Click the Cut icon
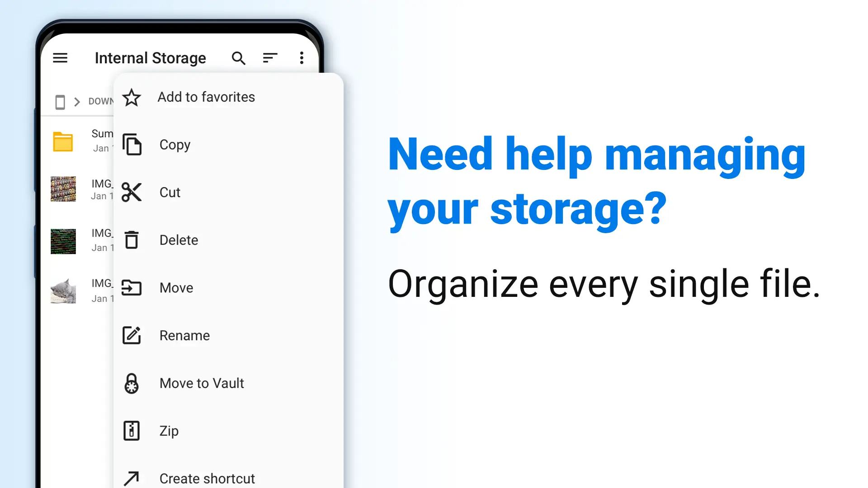This screenshot has width=868, height=488. coord(131,192)
